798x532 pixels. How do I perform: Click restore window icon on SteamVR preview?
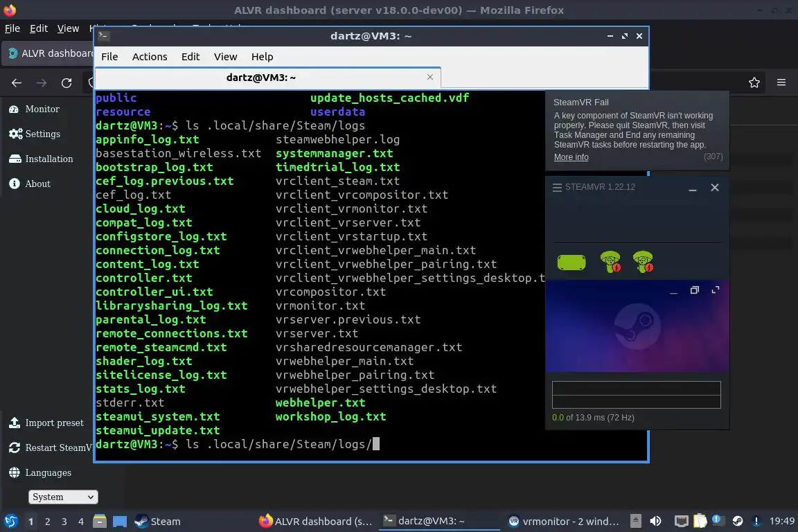[695, 290]
